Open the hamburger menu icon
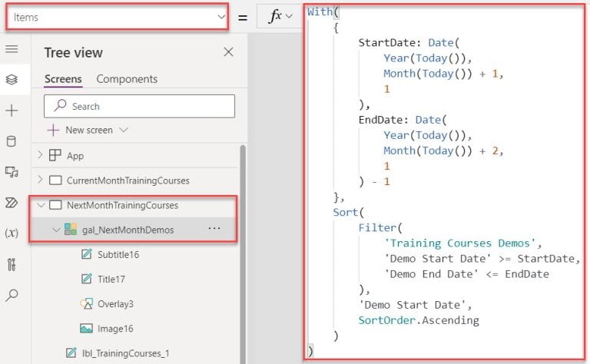Screen dimensions: 590x364 pos(12,49)
